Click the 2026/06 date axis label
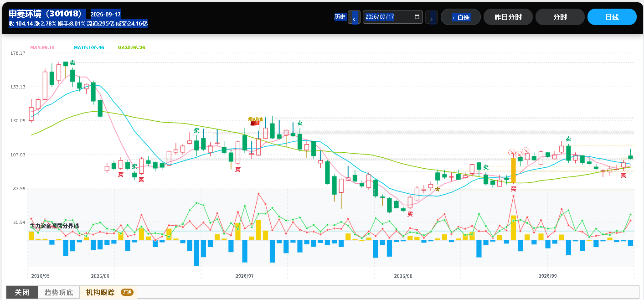The image size is (644, 300). tap(100, 276)
